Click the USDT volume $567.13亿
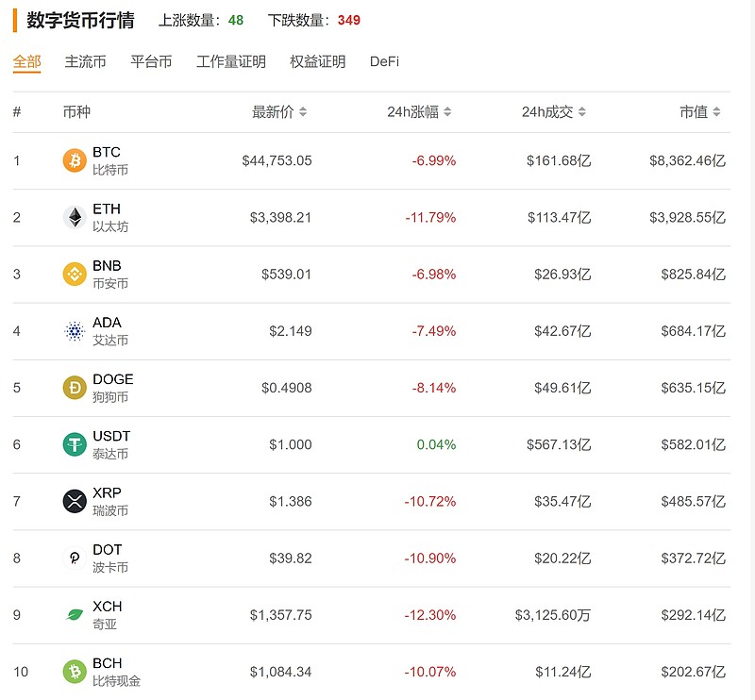The width and height of the screenshot is (755, 700). click(559, 445)
